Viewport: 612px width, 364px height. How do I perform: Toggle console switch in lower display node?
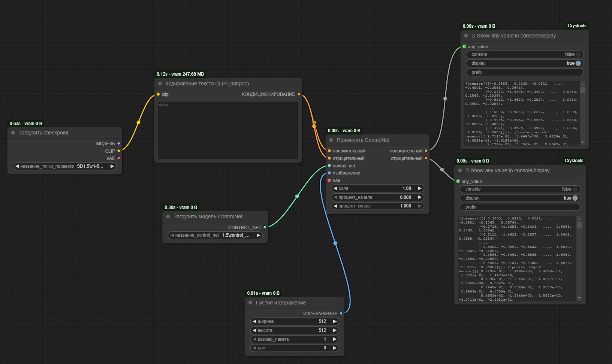575,189
